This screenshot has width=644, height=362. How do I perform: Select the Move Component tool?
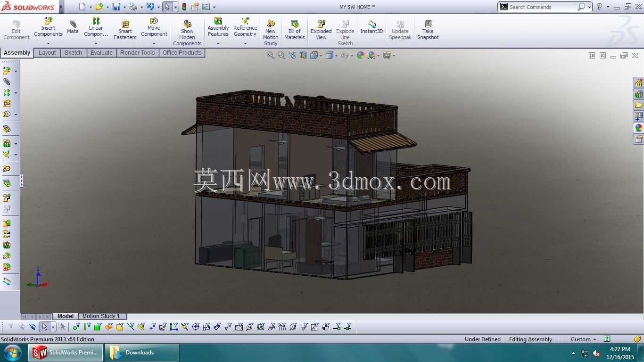pyautogui.click(x=154, y=27)
